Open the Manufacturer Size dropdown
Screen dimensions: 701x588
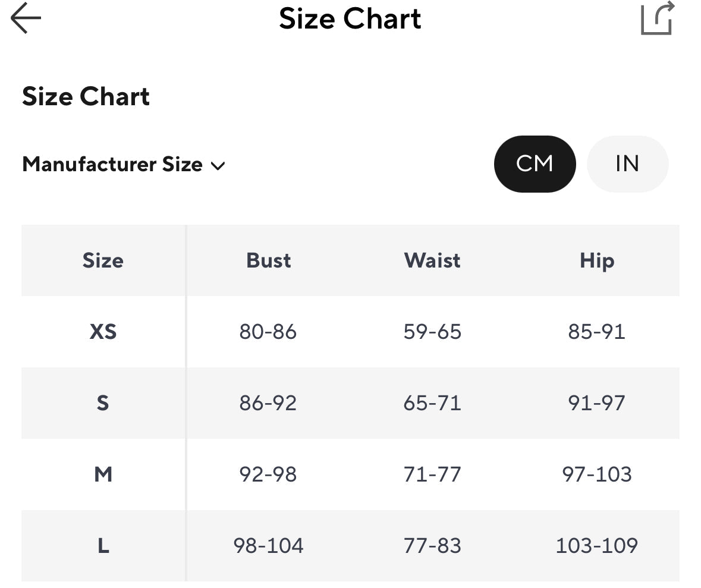click(x=112, y=164)
